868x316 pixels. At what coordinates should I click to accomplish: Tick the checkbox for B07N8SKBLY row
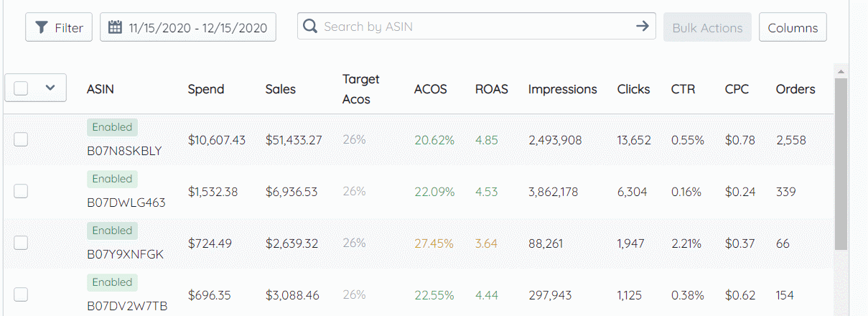tap(21, 139)
